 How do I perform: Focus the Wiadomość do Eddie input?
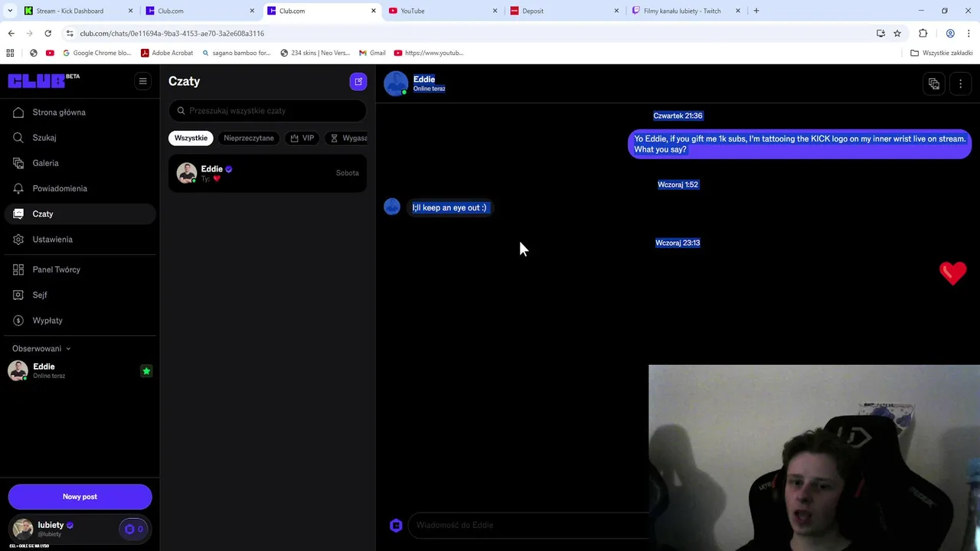click(x=528, y=525)
